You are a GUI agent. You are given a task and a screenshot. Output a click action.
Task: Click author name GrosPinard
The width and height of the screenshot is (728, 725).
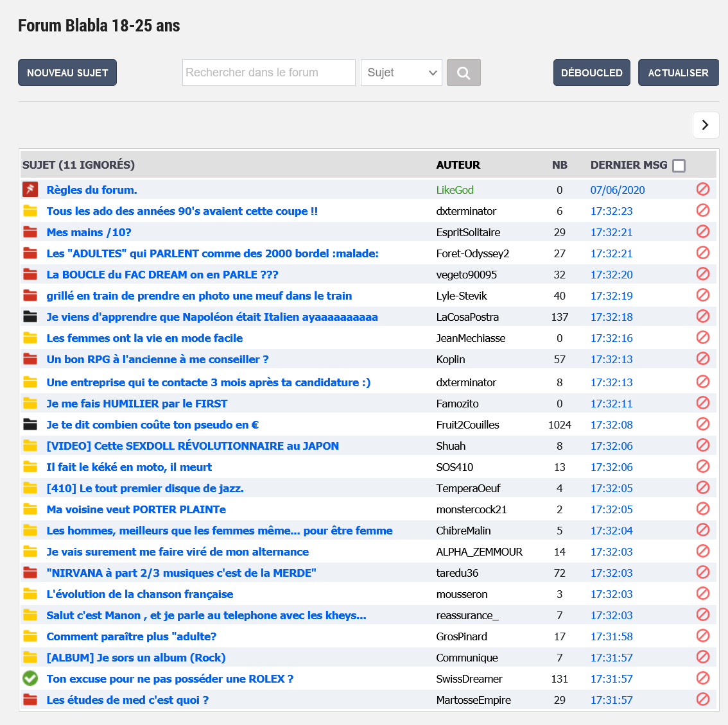click(462, 636)
